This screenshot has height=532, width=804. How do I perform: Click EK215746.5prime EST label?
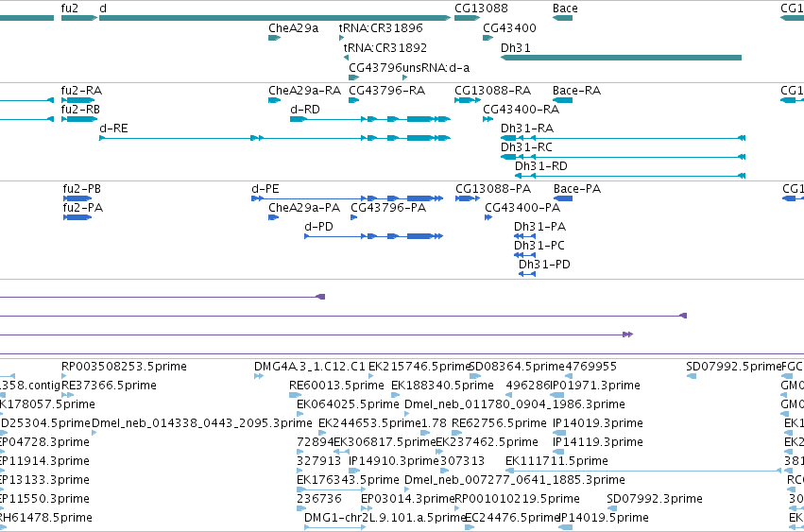(419, 367)
